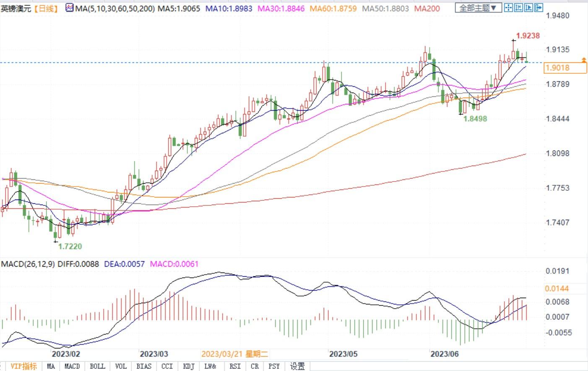Click the 2023/05 axis label
Viewport: 588px width, 371px height.
click(x=343, y=354)
